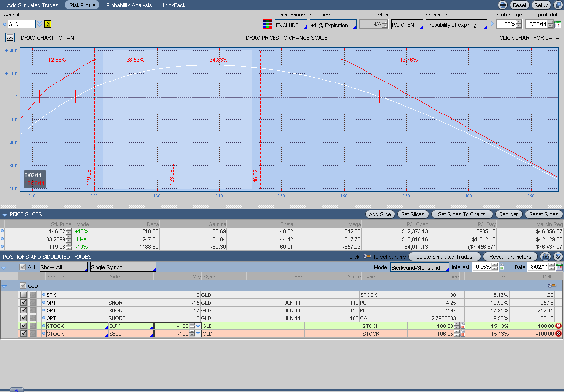Click the Add Slice button
564x392 pixels.
coord(380,214)
